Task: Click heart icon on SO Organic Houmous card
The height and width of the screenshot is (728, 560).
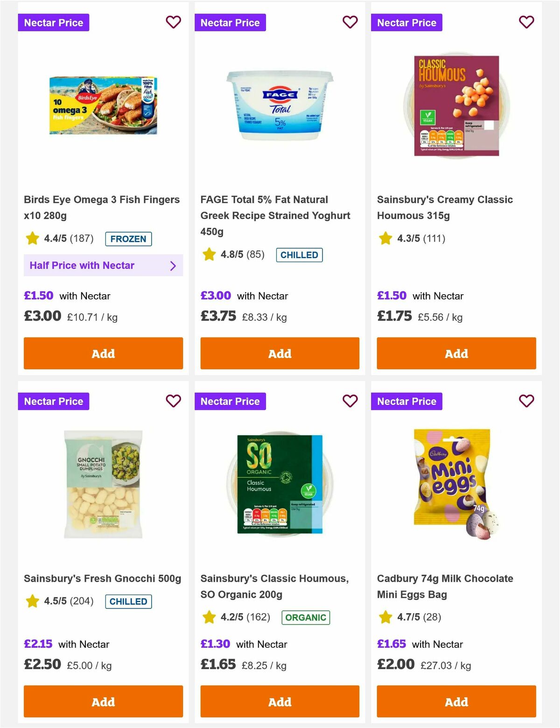Action: point(350,401)
